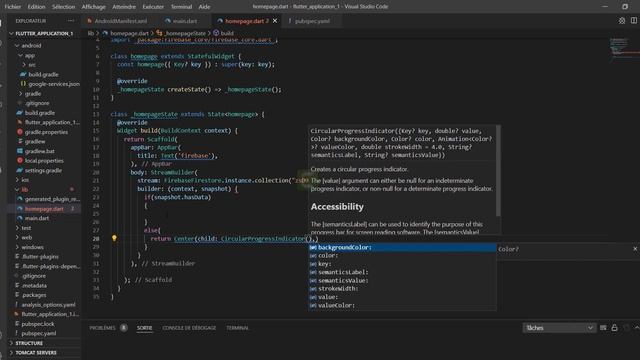This screenshot has height=360, width=640.
Task: Switch to CONSOLE DE DÉBOGAGE tab
Action: pyautogui.click(x=189, y=328)
